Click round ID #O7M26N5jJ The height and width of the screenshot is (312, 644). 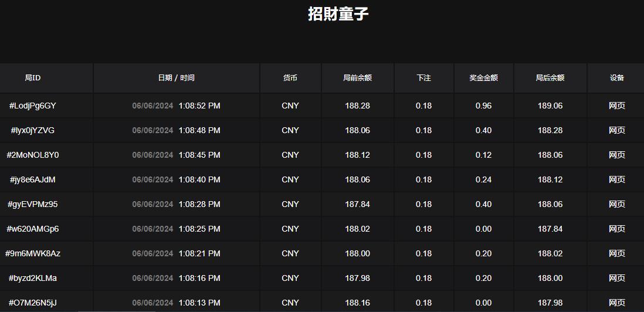pos(33,303)
